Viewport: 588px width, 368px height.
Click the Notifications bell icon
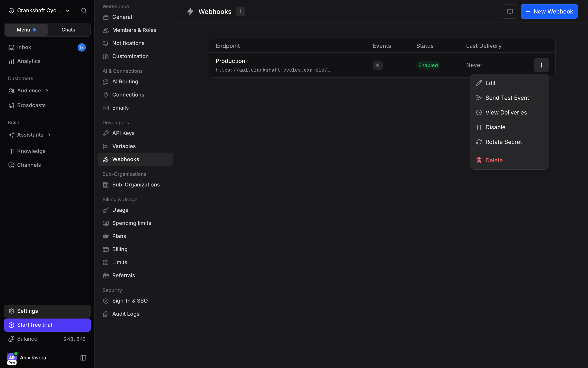coord(106,43)
